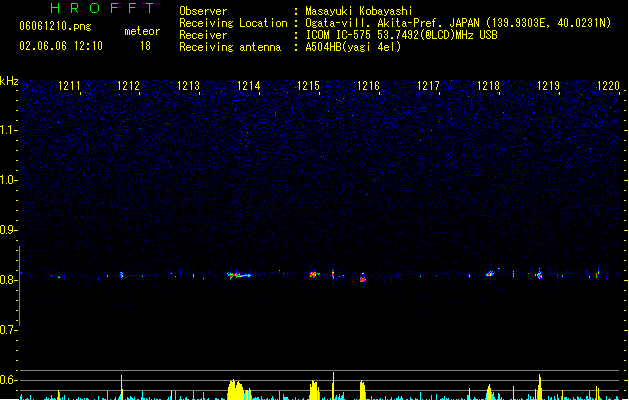
Task: Click the 1217 time marker
Action: tap(428, 86)
